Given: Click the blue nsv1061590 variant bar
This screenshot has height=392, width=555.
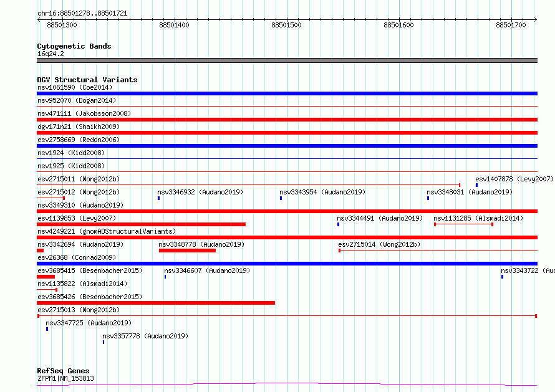Looking at the screenshot, I should 287,93.
